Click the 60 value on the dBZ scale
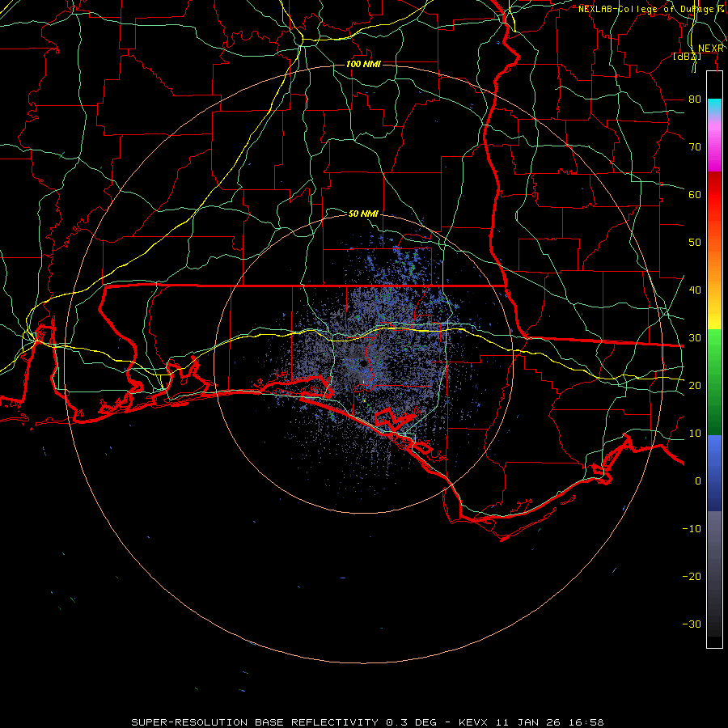 [x=695, y=194]
